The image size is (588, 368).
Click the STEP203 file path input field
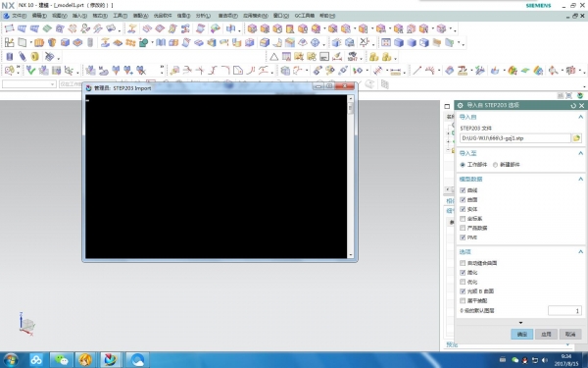(x=515, y=138)
